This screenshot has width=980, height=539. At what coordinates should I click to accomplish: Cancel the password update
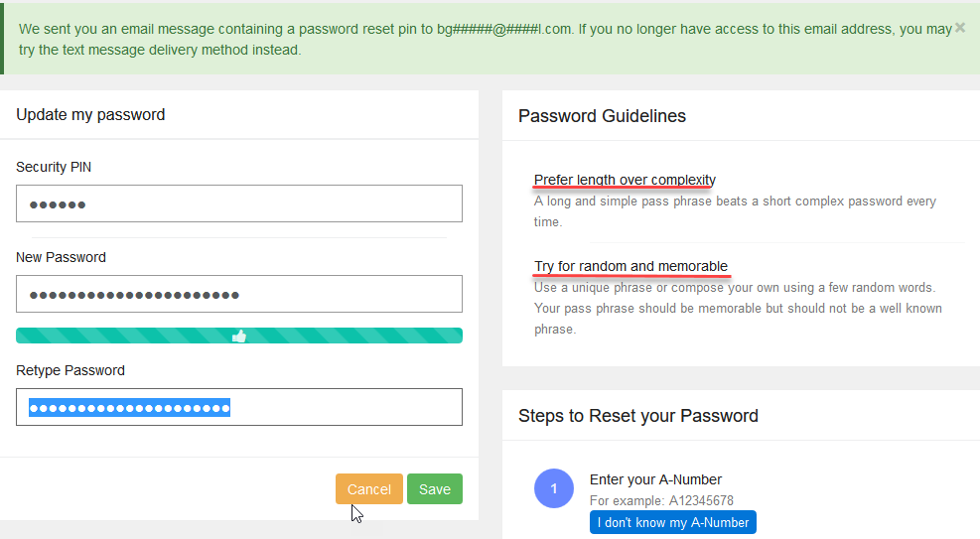pyautogui.click(x=368, y=489)
